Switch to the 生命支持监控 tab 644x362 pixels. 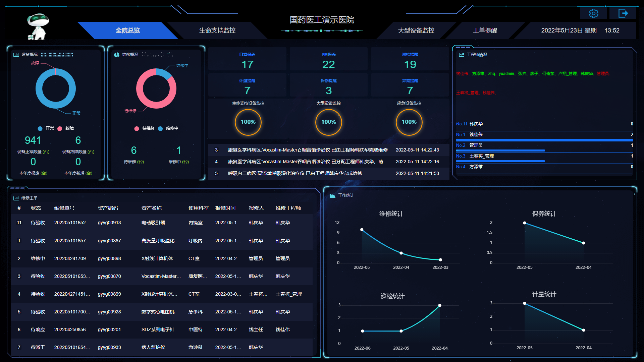pyautogui.click(x=217, y=31)
